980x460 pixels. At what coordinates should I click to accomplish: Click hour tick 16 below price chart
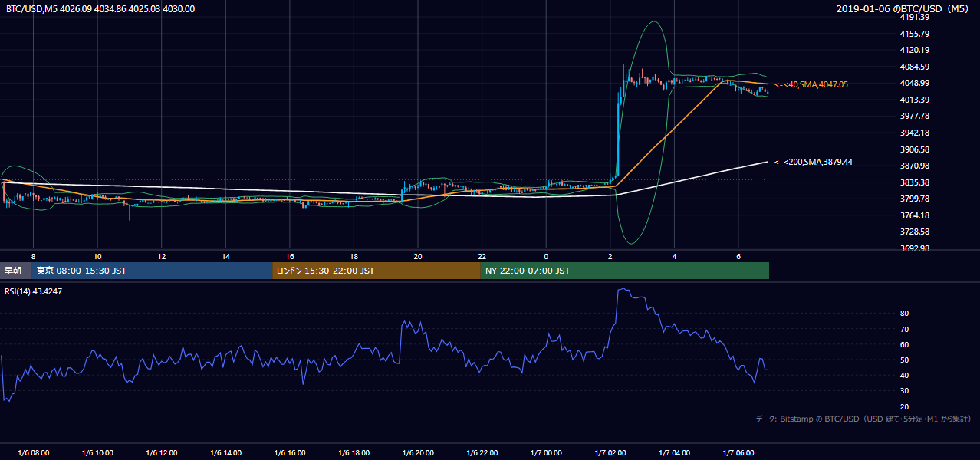(x=290, y=256)
